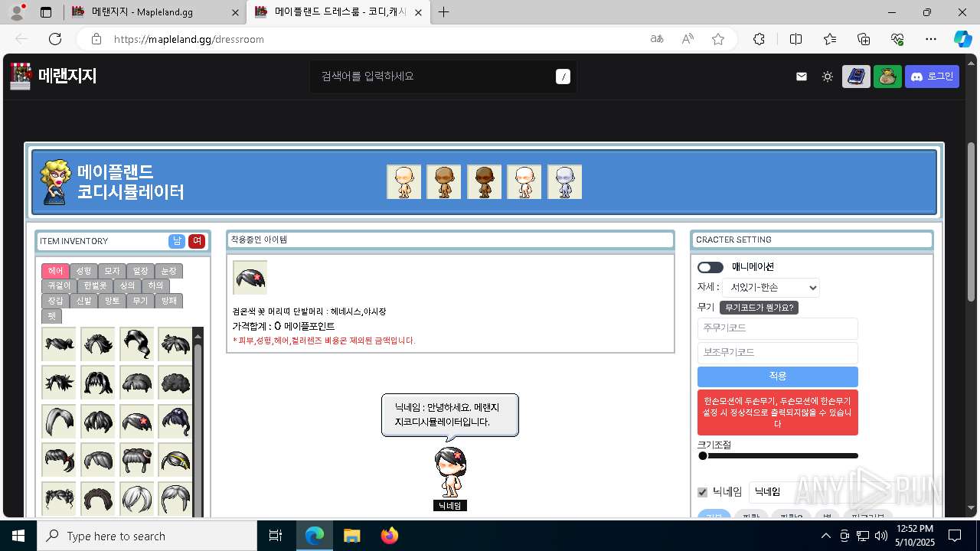The width and height of the screenshot is (980, 551).
Task: Select the tan skin tone character
Action: pyautogui.click(x=444, y=182)
